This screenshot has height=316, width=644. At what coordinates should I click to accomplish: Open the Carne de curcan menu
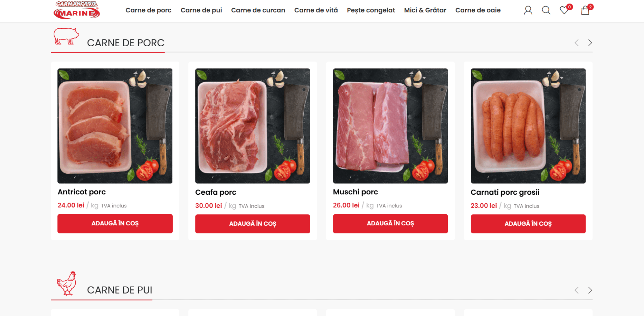coord(258,10)
